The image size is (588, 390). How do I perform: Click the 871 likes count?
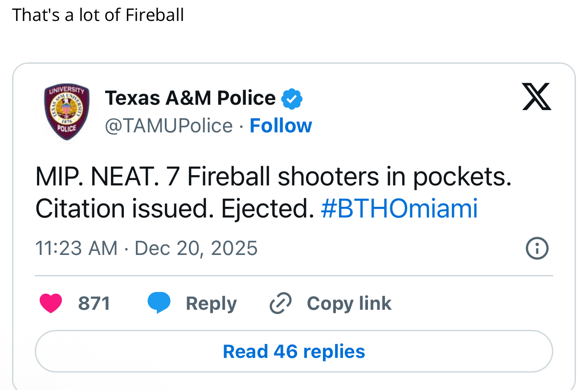94,304
